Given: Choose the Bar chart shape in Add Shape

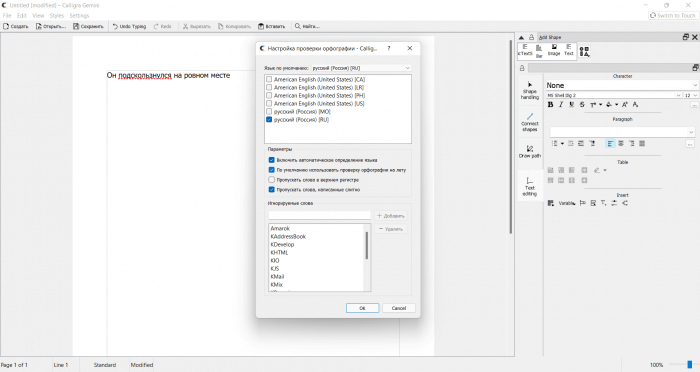Looking at the screenshot, I should (539, 51).
